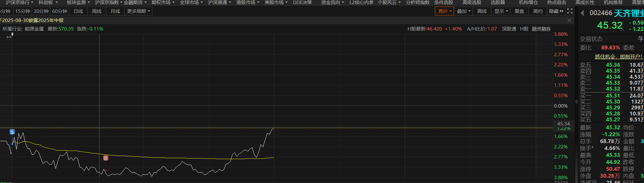
Task: Open 美股市场 menu
Action: 276,3
